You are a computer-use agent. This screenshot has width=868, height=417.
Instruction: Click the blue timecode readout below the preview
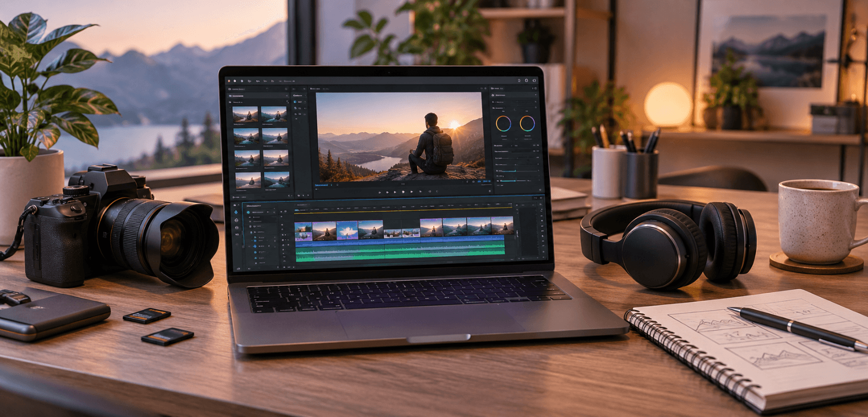[321, 185]
